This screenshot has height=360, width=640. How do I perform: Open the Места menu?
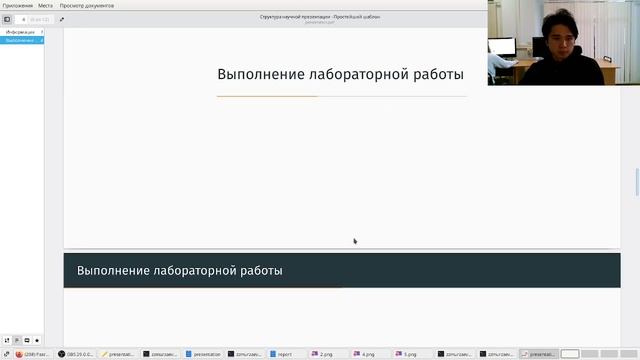pos(45,5)
